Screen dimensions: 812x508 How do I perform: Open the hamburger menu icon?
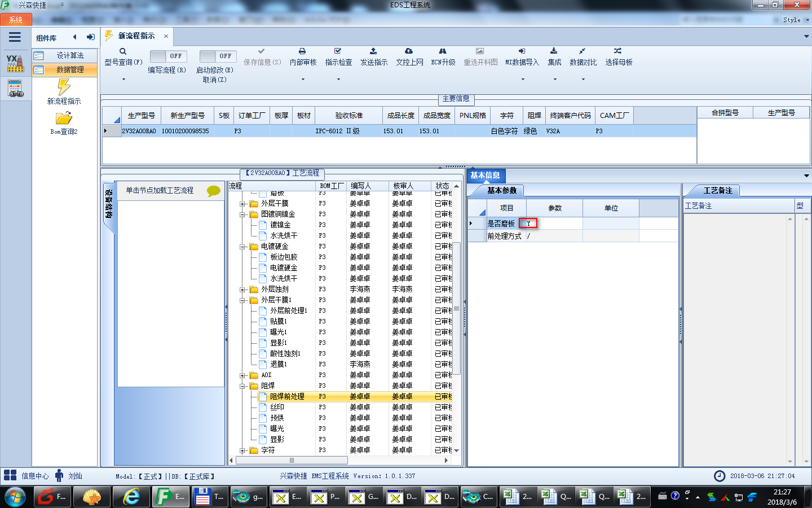(x=15, y=37)
